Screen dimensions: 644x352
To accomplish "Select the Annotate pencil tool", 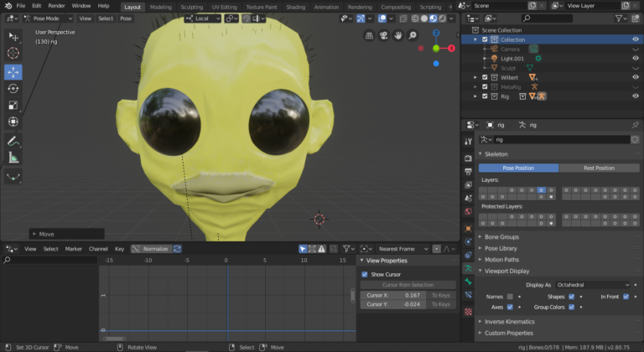I will pos(13,141).
